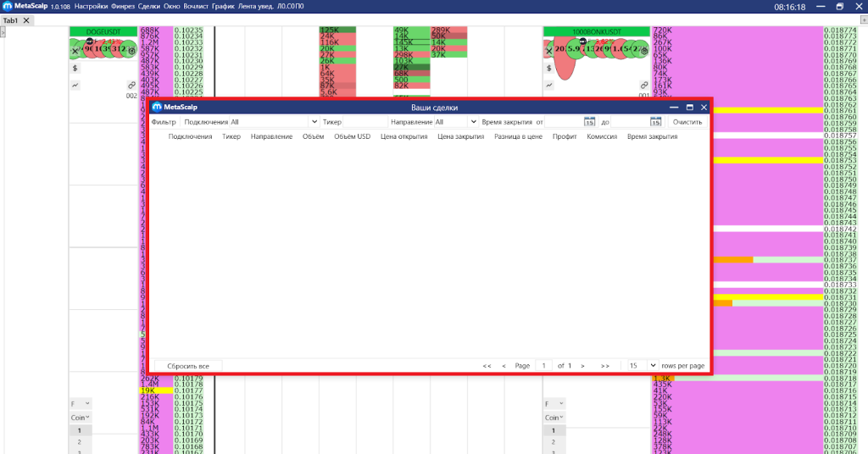The image size is (868, 454).
Task: Expand the left side panel arrow
Action: tap(3, 33)
